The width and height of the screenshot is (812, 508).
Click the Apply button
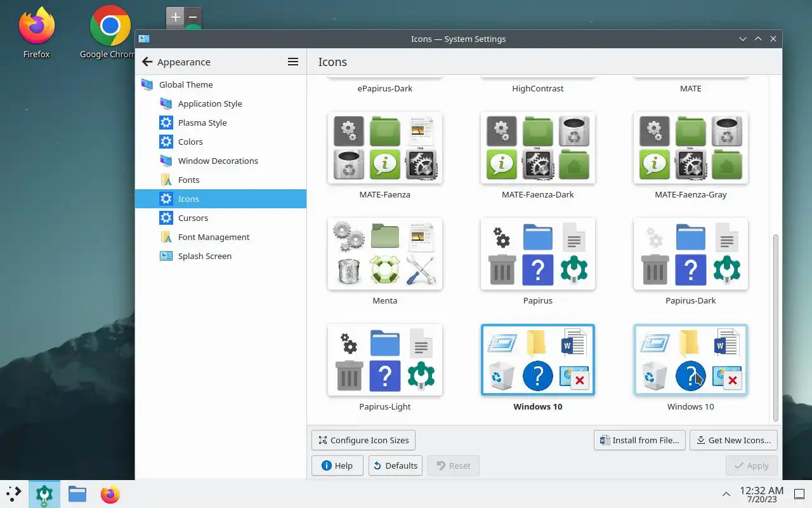pos(751,465)
